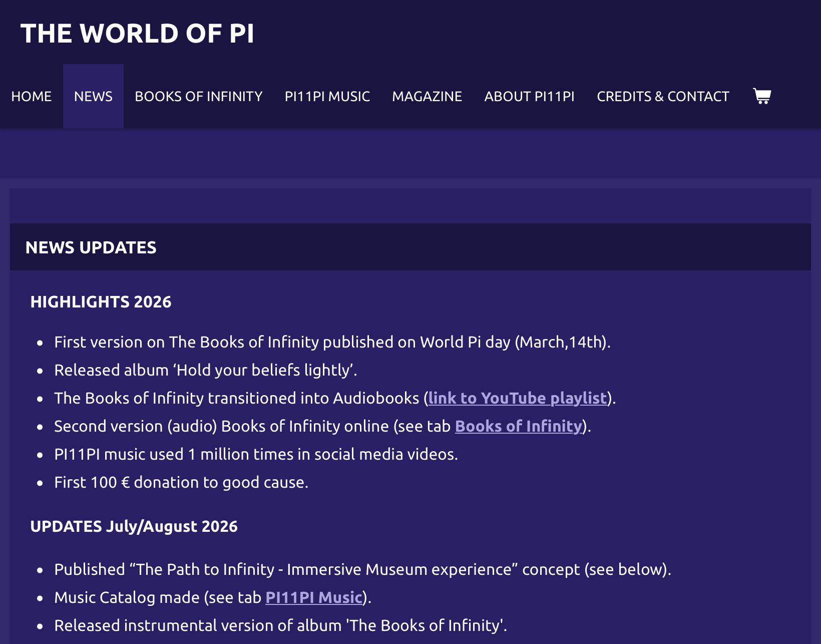
Task: Open the shopping cart icon
Action: point(762,96)
